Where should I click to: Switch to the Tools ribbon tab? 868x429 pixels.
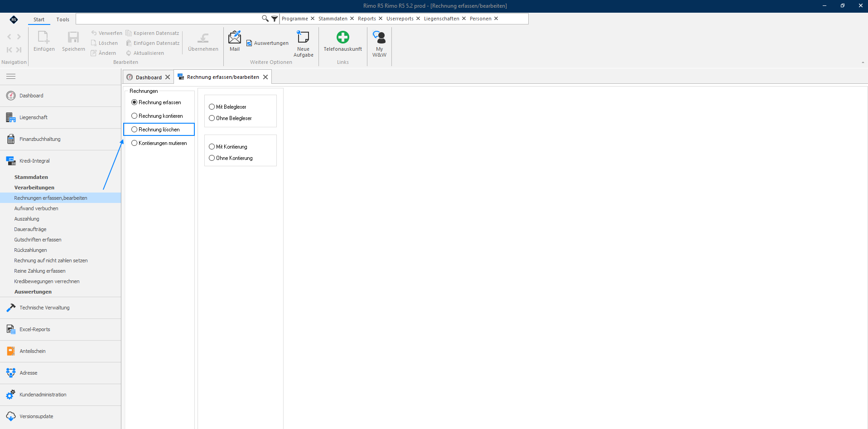coord(63,19)
